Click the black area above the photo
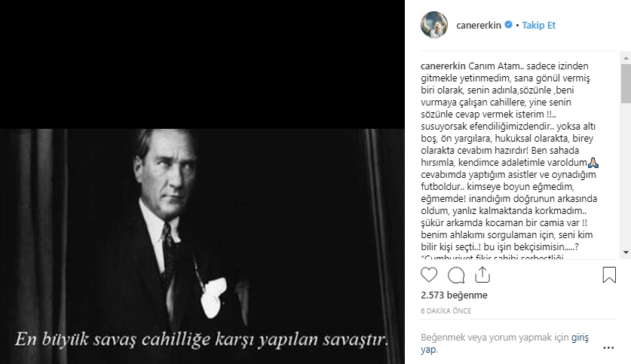The image size is (631, 364). [202, 64]
